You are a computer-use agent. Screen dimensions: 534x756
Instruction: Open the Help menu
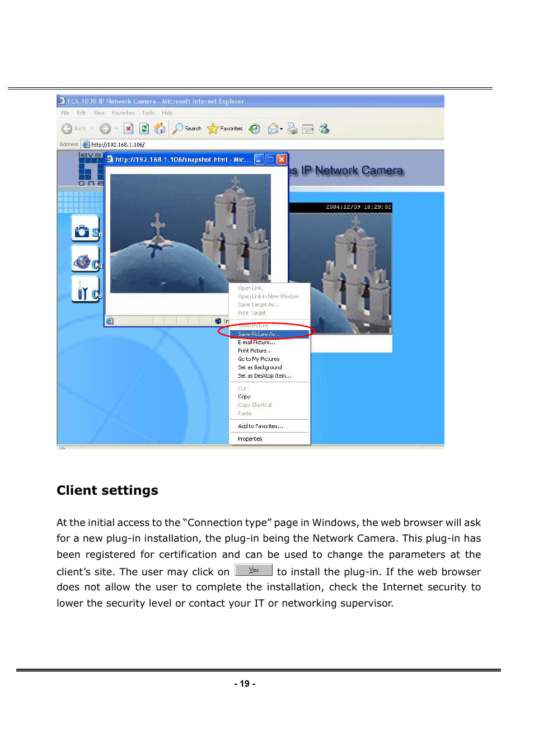(167, 113)
